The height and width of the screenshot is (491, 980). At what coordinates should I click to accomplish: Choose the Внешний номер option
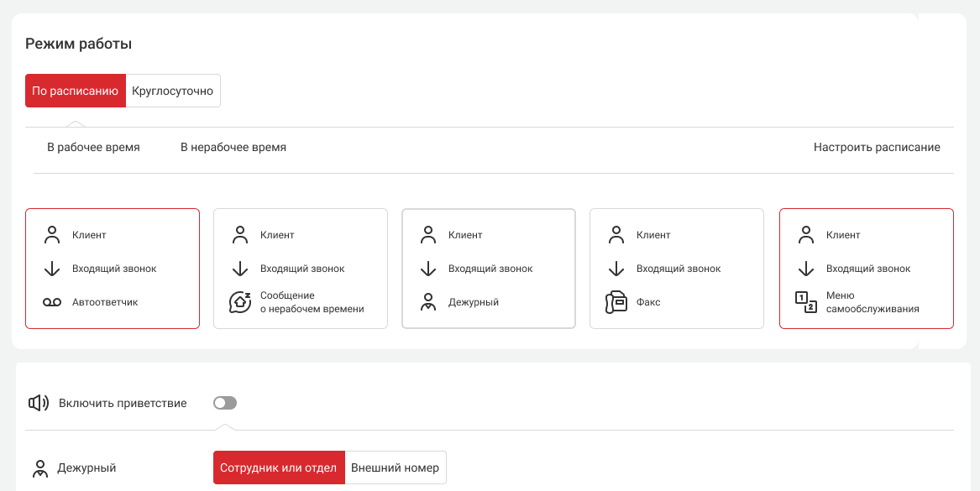point(395,467)
